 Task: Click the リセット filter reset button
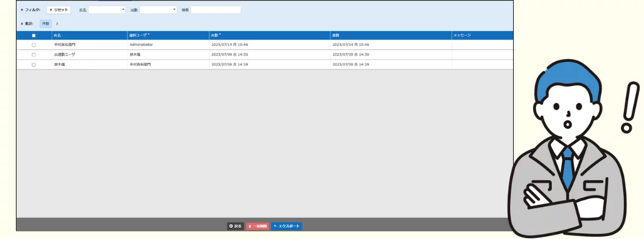[58, 10]
